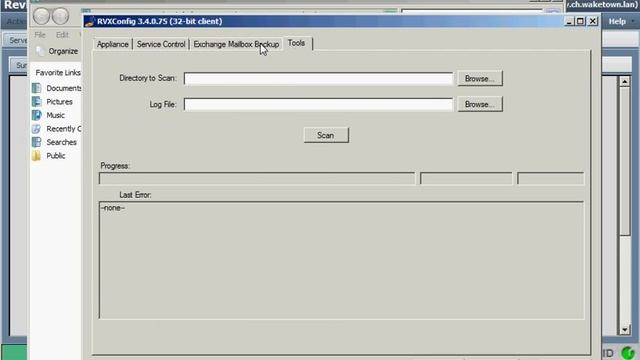Viewport: 640px width, 360px height.
Task: Open Recently Changed link in Explorer
Action: pos(57,129)
